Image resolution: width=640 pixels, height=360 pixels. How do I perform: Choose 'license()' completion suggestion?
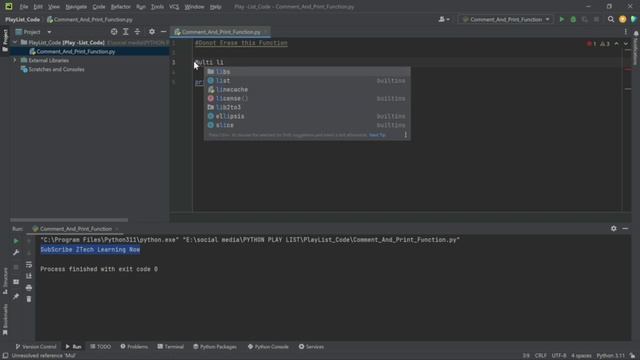(x=307, y=99)
